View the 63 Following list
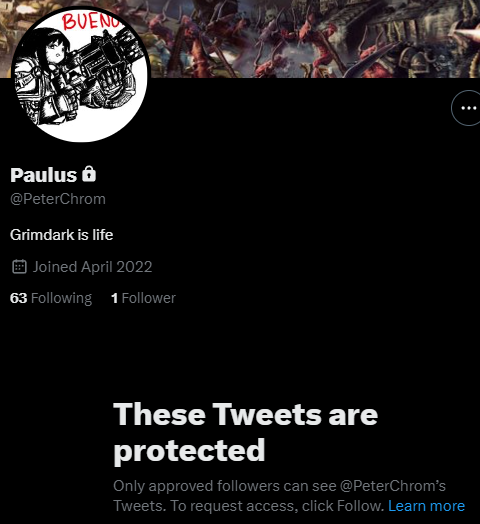Image resolution: width=480 pixels, height=524 pixels. pyautogui.click(x=51, y=298)
